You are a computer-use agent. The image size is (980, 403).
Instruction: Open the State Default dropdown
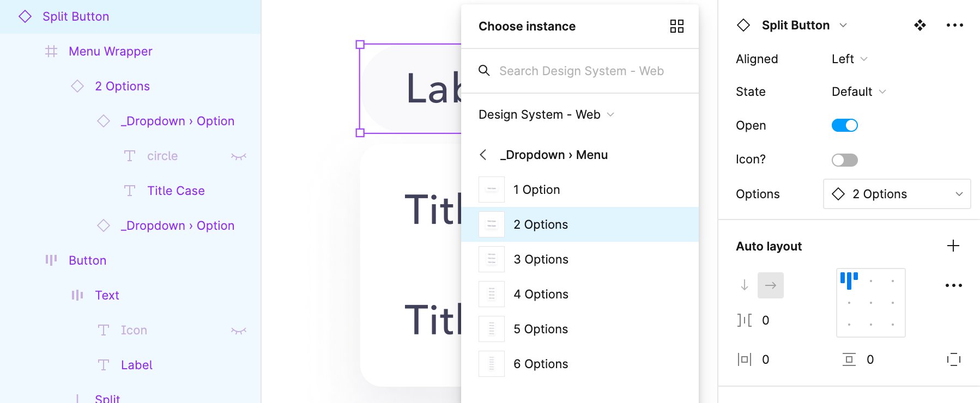click(858, 91)
